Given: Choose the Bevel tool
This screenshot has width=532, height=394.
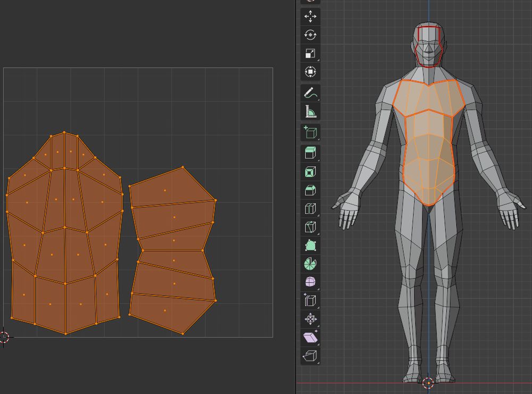Looking at the screenshot, I should click(x=310, y=191).
